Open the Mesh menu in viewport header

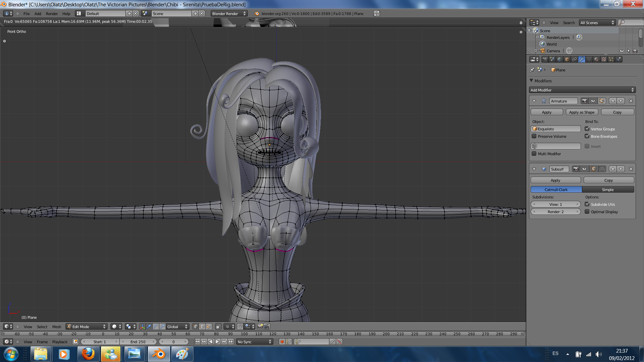57,326
